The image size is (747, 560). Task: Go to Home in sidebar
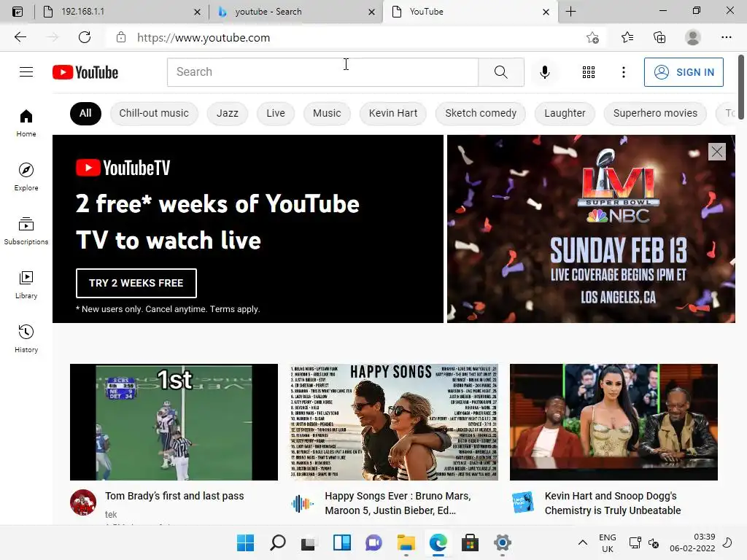click(26, 122)
